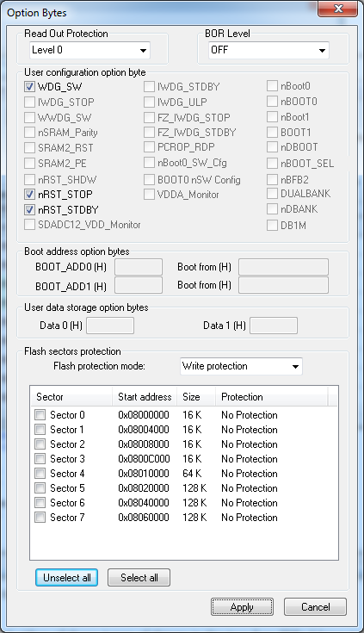Screen dimensions: 364x633
Task: Click No Protection text for Sector 5
Action: point(250,488)
